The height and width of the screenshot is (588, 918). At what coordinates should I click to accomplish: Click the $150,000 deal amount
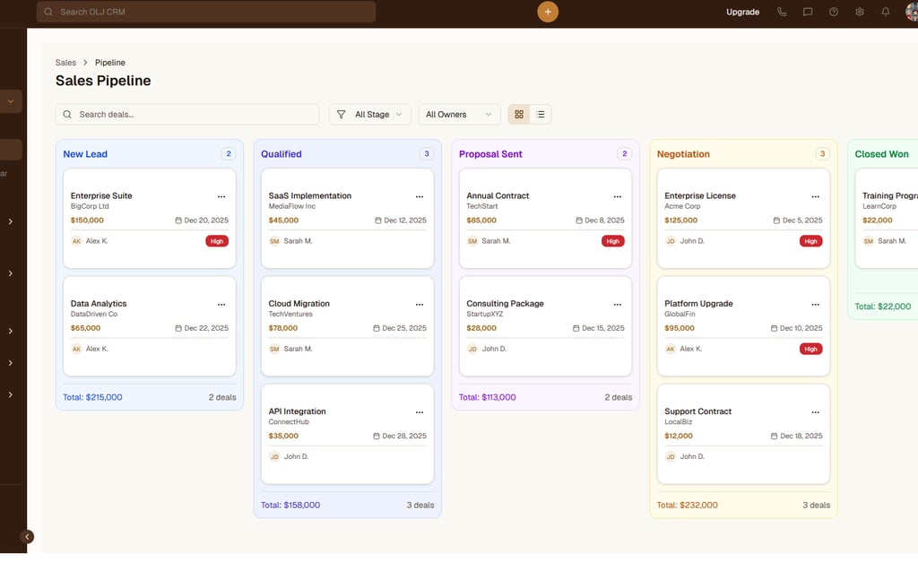(x=87, y=220)
